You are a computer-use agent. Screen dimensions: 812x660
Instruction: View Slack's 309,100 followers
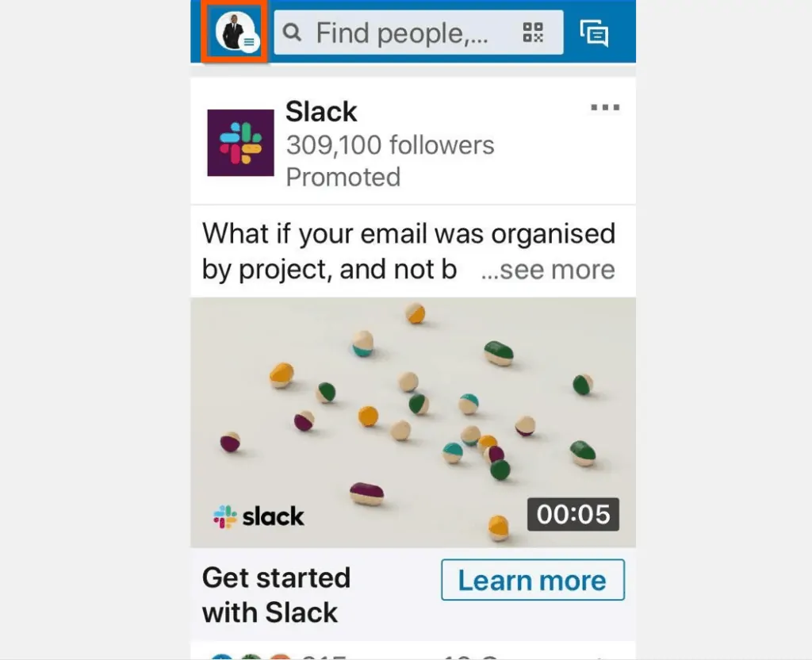pyautogui.click(x=390, y=145)
